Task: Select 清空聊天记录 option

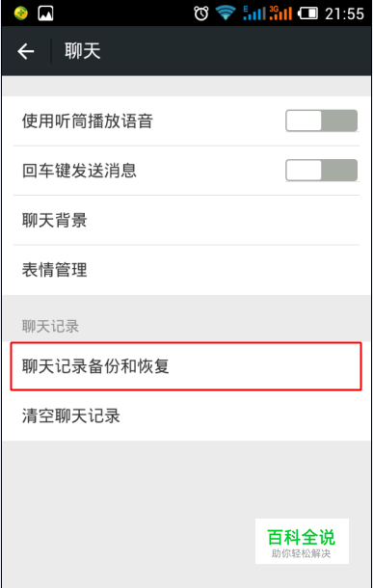Action: (186, 415)
